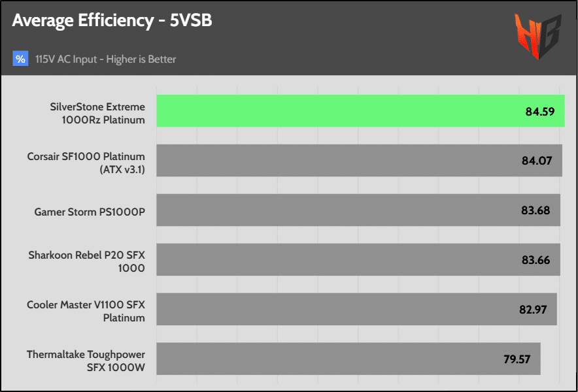Viewport: 578px width, 392px height.
Task: Select the green SilverStone Extreme bar
Action: click(x=360, y=111)
